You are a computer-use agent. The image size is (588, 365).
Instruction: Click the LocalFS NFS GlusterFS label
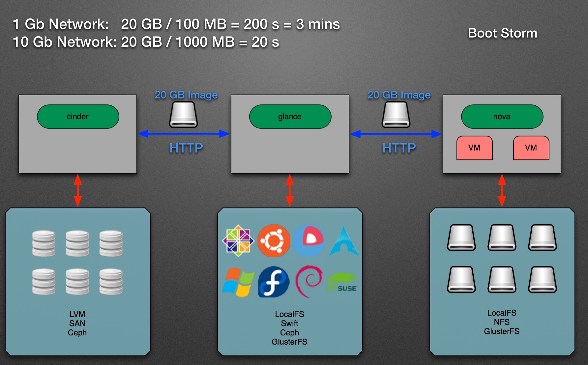[502, 322]
